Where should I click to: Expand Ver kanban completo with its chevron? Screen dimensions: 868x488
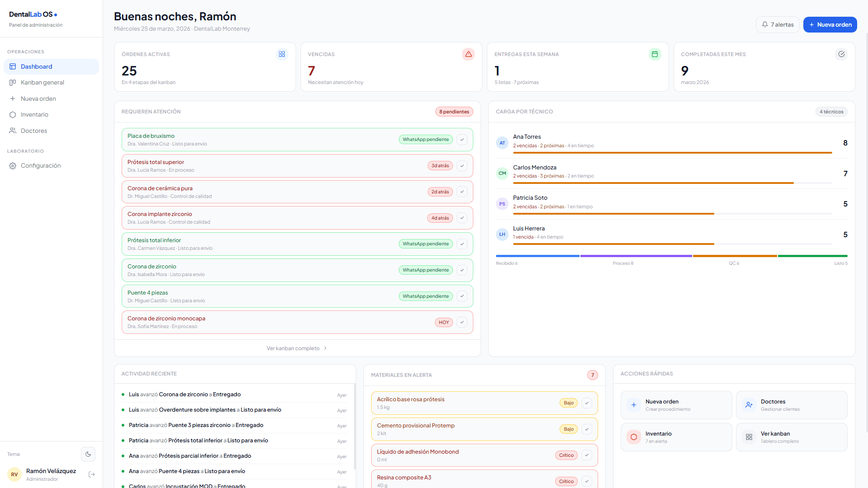[x=325, y=348]
